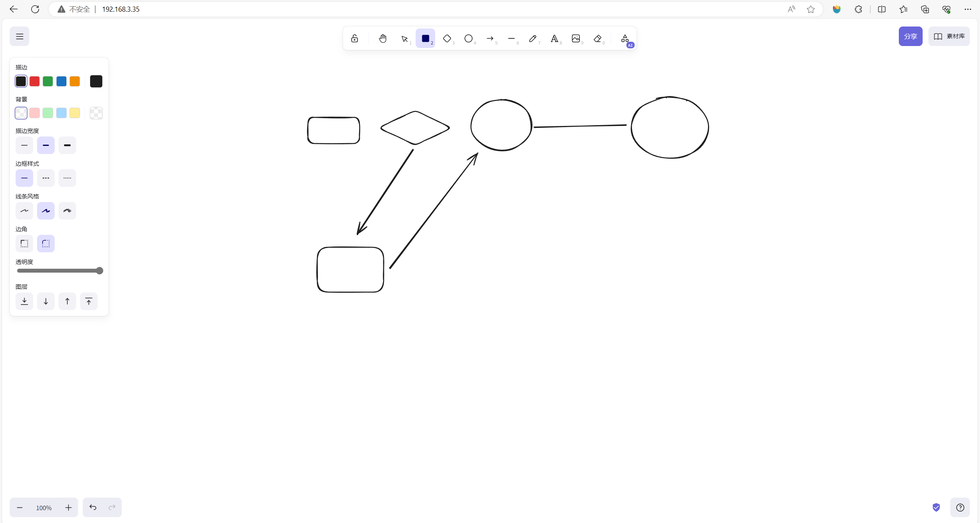
Task: Open the AI shapes tools dropdown
Action: [x=625, y=38]
